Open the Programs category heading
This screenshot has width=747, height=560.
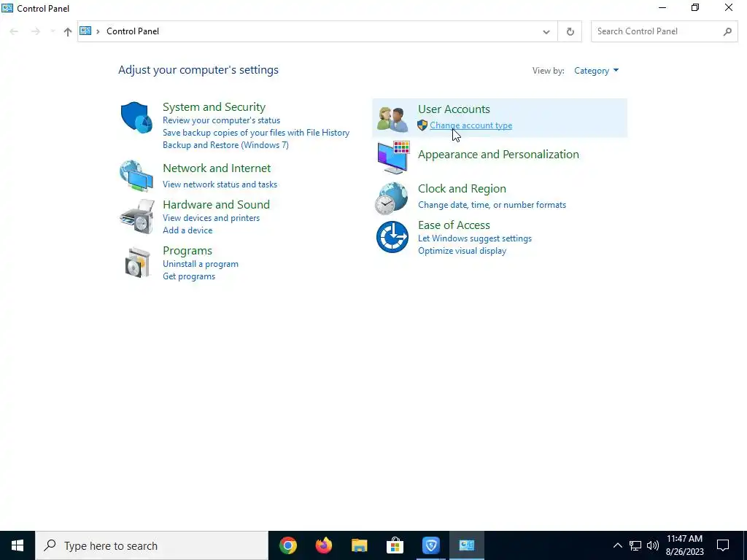tap(187, 251)
